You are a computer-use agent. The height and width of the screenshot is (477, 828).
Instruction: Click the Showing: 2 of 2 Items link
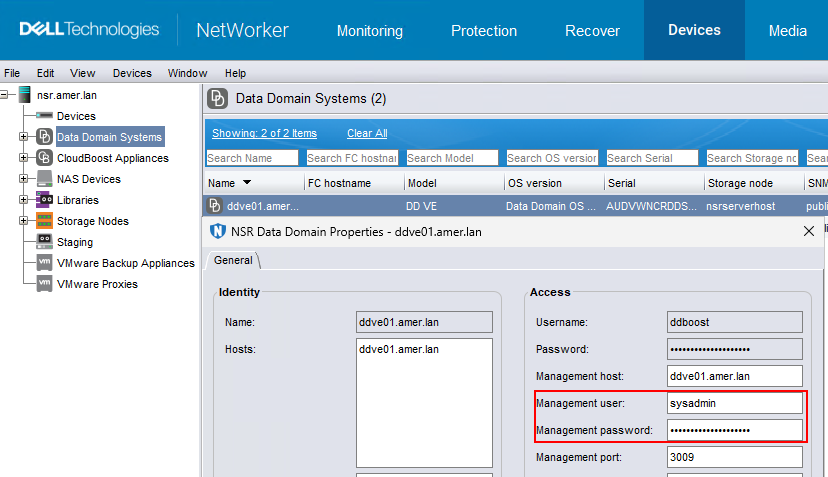[x=265, y=133]
